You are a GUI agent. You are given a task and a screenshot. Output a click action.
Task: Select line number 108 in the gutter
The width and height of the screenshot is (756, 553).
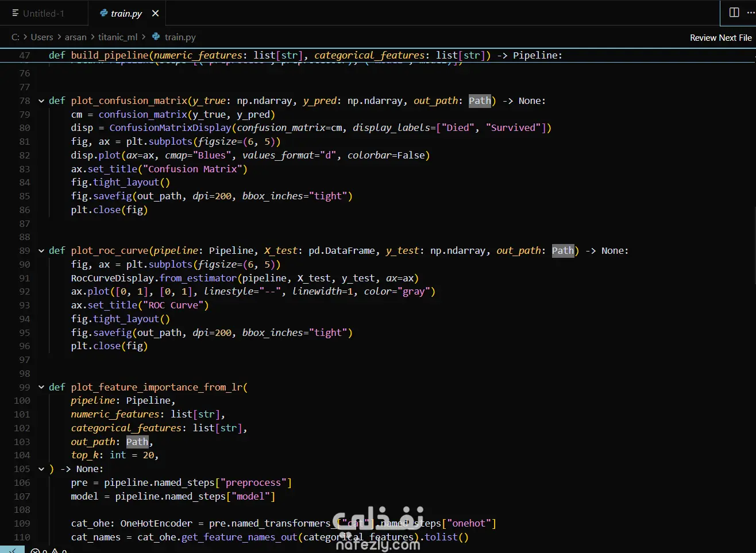point(22,510)
